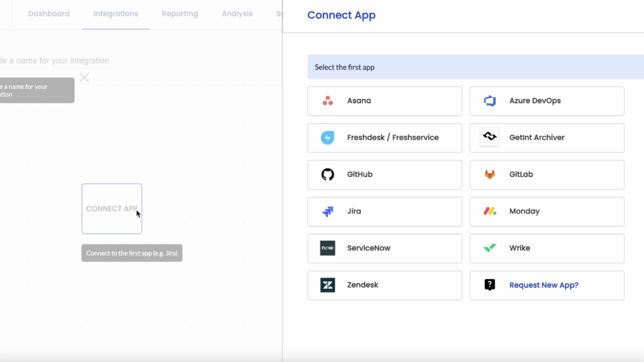Click the integration name input field
The height and width of the screenshot is (362, 644).
(141, 61)
